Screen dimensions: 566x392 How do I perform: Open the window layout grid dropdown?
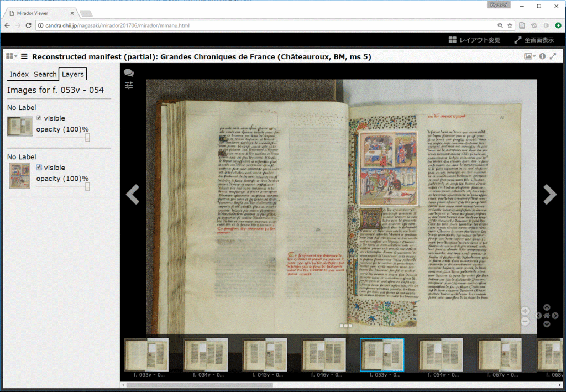pos(12,56)
